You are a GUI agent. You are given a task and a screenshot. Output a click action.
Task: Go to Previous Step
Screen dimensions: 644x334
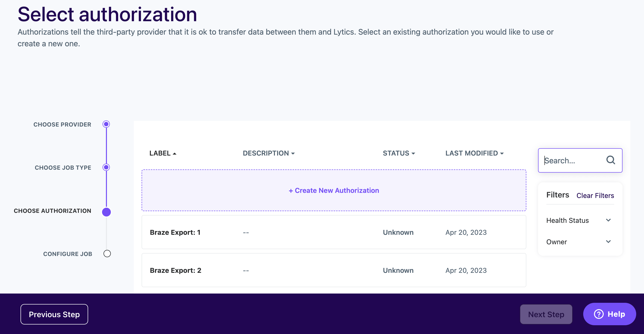(x=54, y=314)
